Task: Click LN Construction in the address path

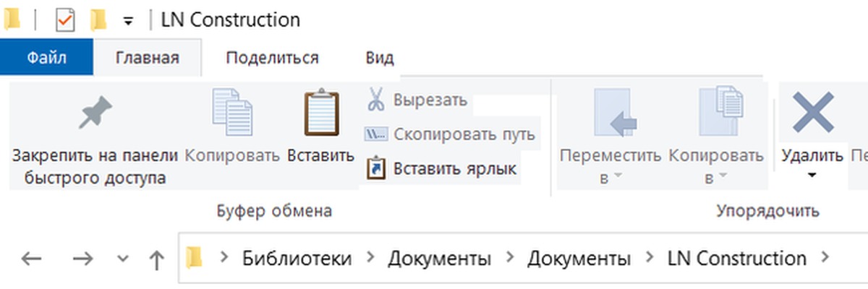Action: (x=737, y=258)
